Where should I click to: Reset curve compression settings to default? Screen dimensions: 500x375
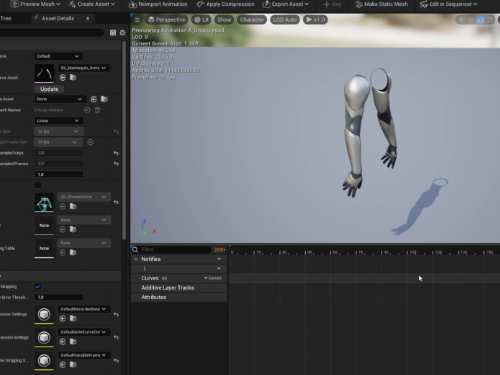116,338
